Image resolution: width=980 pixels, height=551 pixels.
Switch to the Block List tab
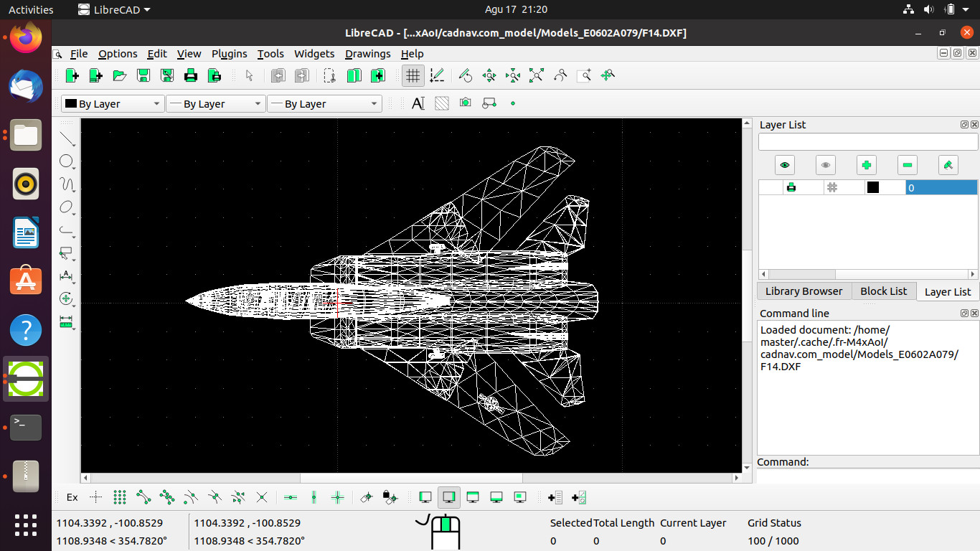tap(883, 291)
